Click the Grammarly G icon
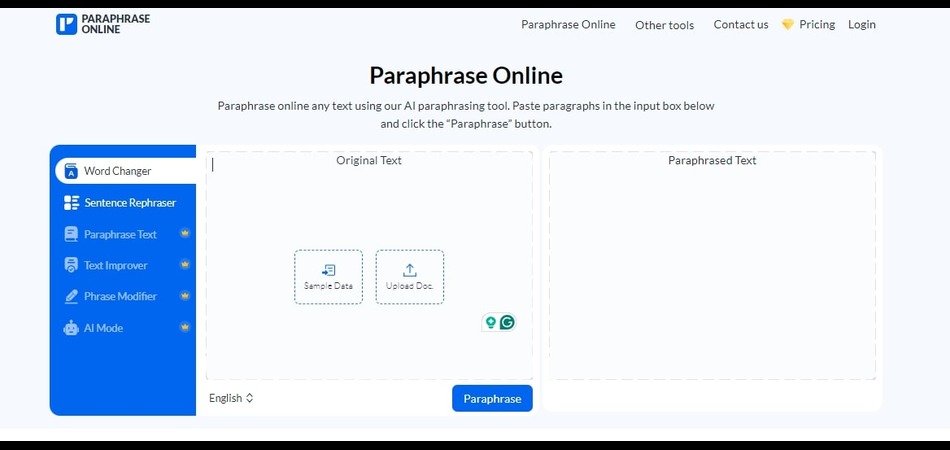Viewport: 950px width, 450px height. click(x=507, y=322)
